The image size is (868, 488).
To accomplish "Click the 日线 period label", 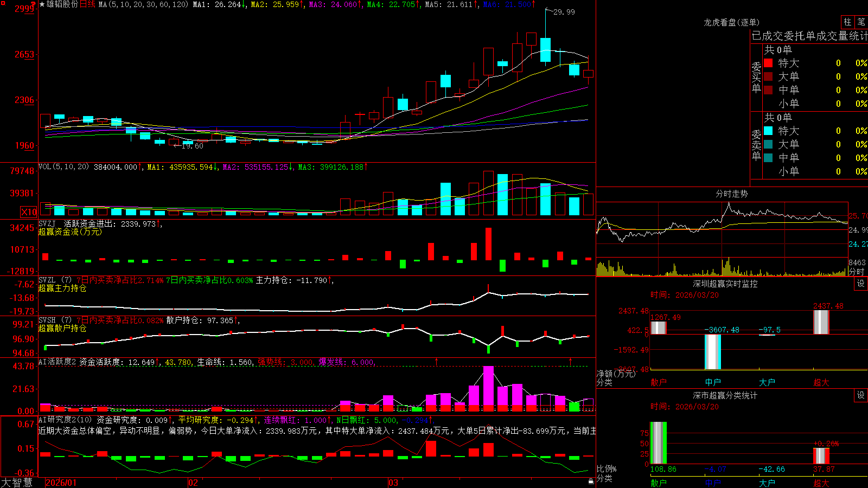I will (x=88, y=4).
